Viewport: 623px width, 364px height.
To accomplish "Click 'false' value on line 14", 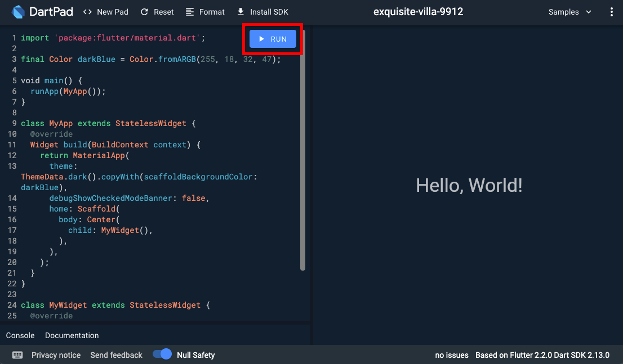I will (x=194, y=198).
